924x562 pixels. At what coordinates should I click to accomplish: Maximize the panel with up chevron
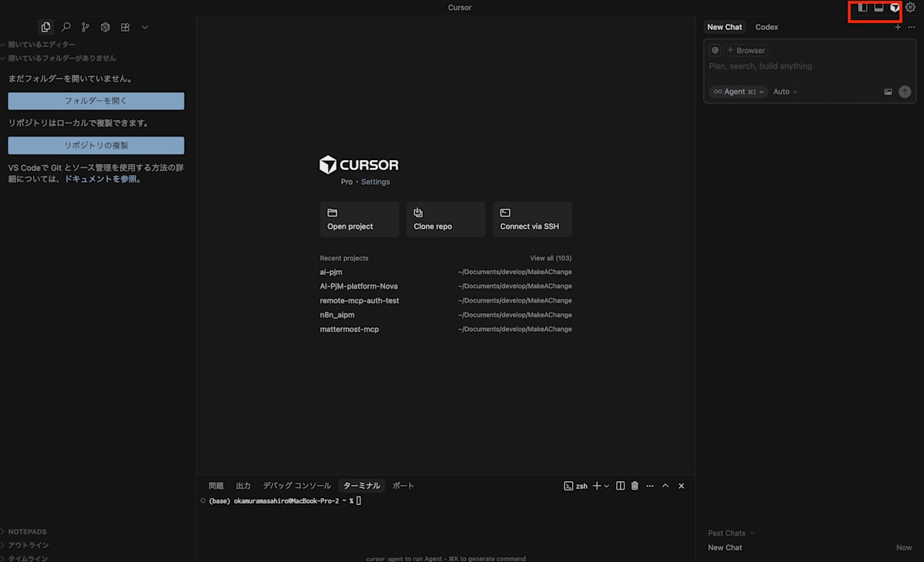[x=665, y=486]
